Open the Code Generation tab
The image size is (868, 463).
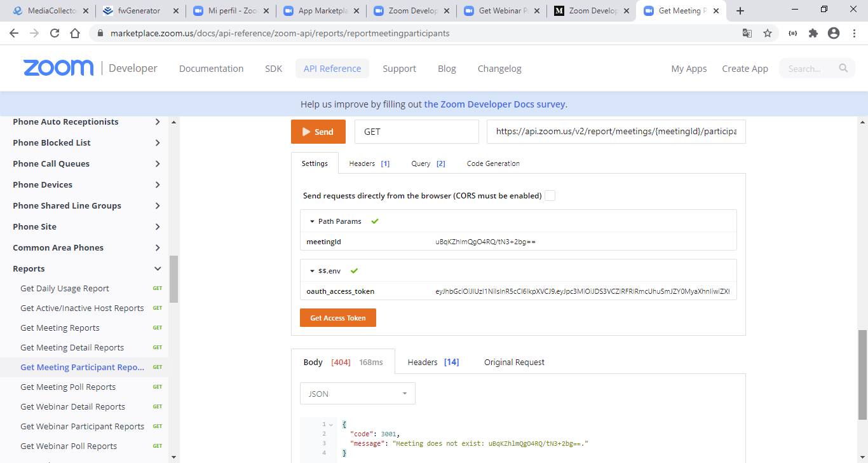pyautogui.click(x=493, y=163)
